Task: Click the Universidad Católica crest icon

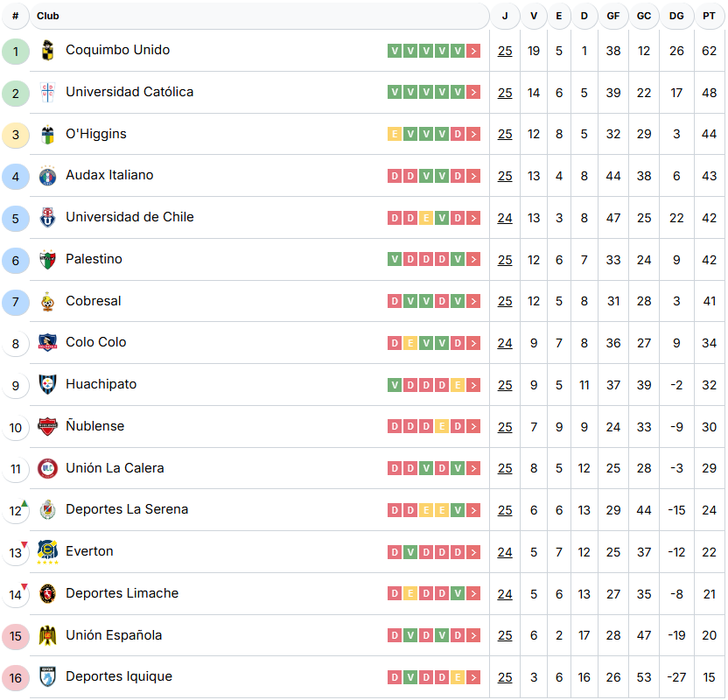Action: 47,93
